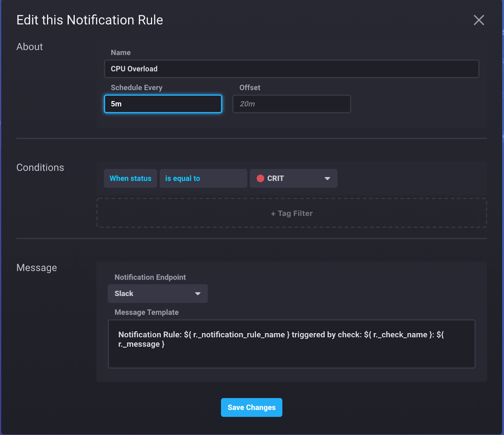The image size is (504, 435).
Task: Click the chevron on the CRIT dropdown
Action: [x=328, y=178]
